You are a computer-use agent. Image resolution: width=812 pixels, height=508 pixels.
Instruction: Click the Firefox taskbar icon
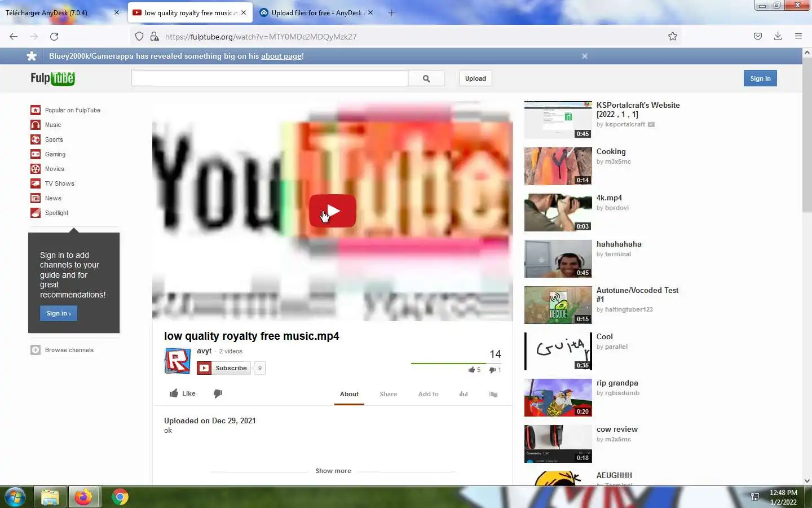point(84,497)
